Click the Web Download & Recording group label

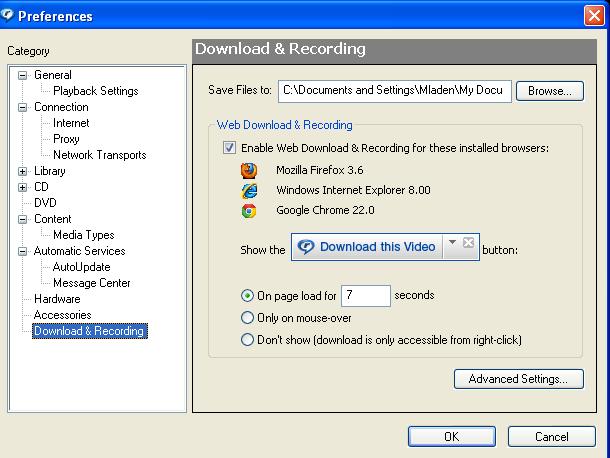pyautogui.click(x=284, y=125)
